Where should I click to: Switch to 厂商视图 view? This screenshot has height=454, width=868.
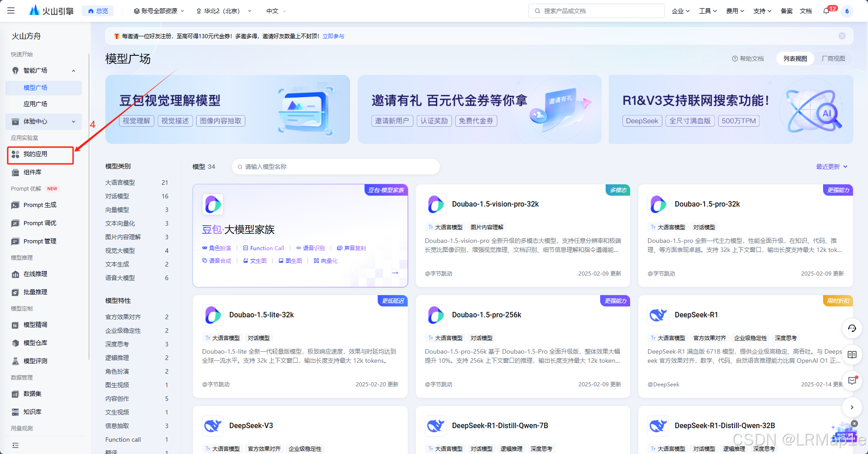tap(833, 59)
